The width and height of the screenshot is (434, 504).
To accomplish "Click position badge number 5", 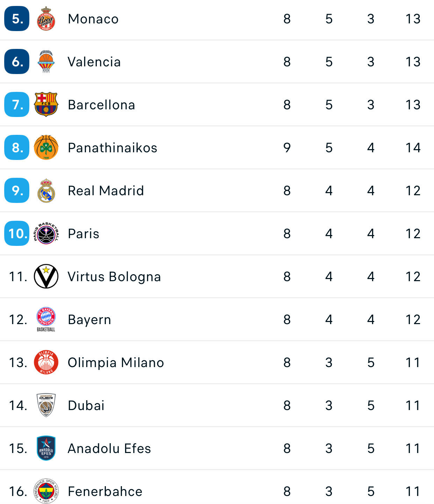I will point(17,19).
